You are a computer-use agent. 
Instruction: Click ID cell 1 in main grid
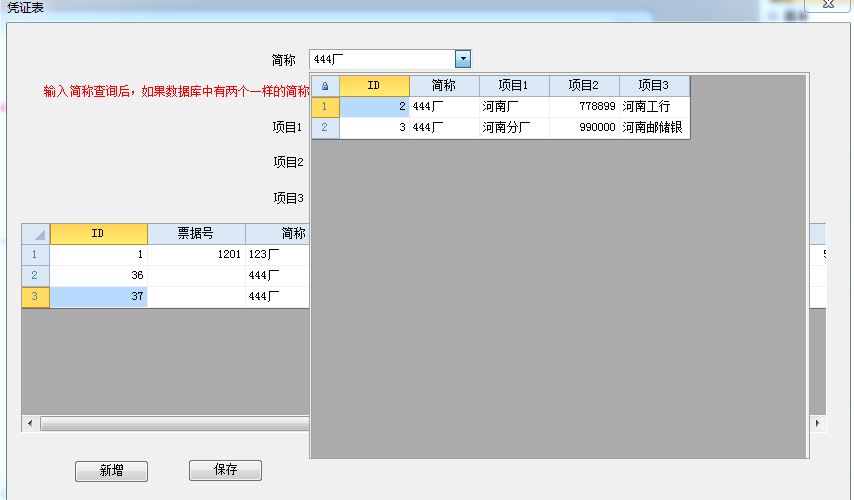point(99,254)
